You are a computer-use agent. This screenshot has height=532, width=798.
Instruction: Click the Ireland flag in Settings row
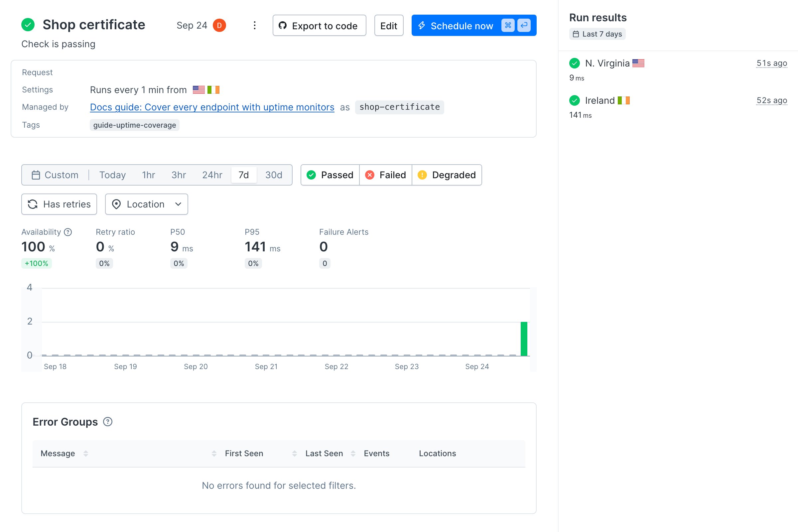tap(213, 90)
